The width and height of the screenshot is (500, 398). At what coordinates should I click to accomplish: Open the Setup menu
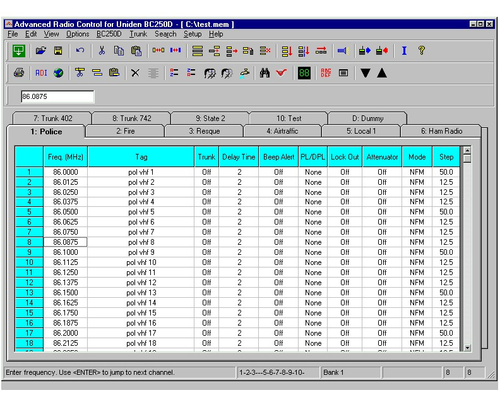point(192,34)
